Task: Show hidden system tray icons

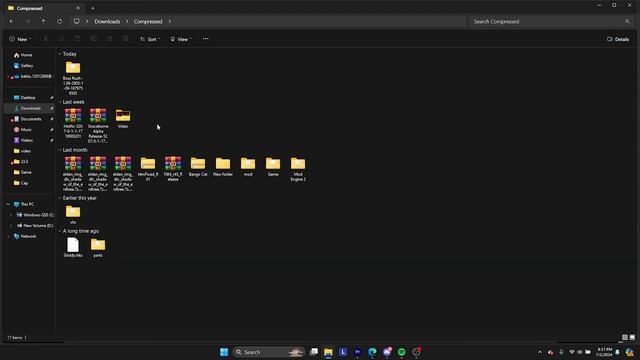Action: click(540, 352)
